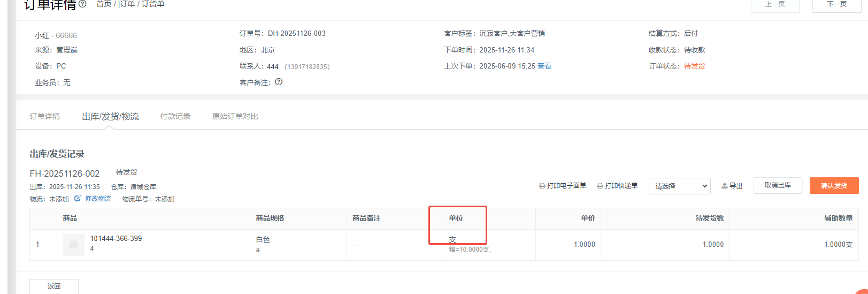Open 原始订单对比 tab

pyautogui.click(x=235, y=116)
